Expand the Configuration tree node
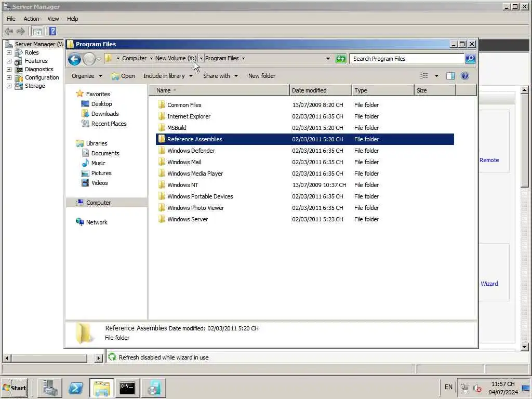The image size is (532, 399). pos(9,78)
